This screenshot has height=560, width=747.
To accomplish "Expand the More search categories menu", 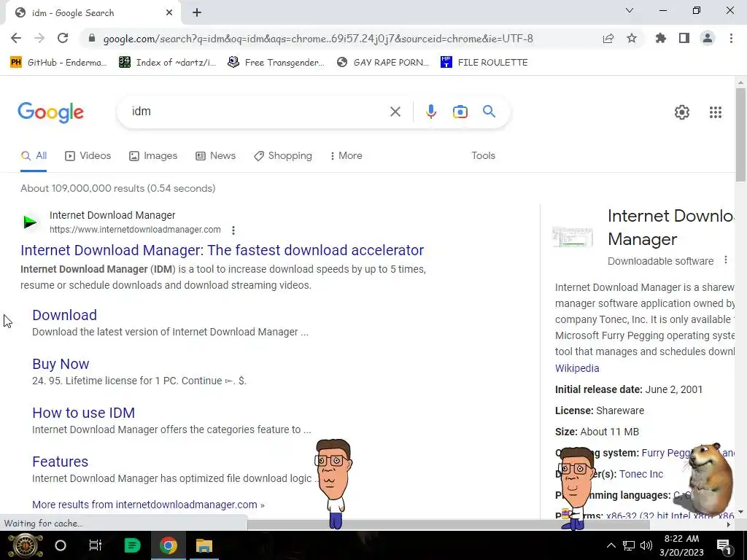I will tap(347, 156).
